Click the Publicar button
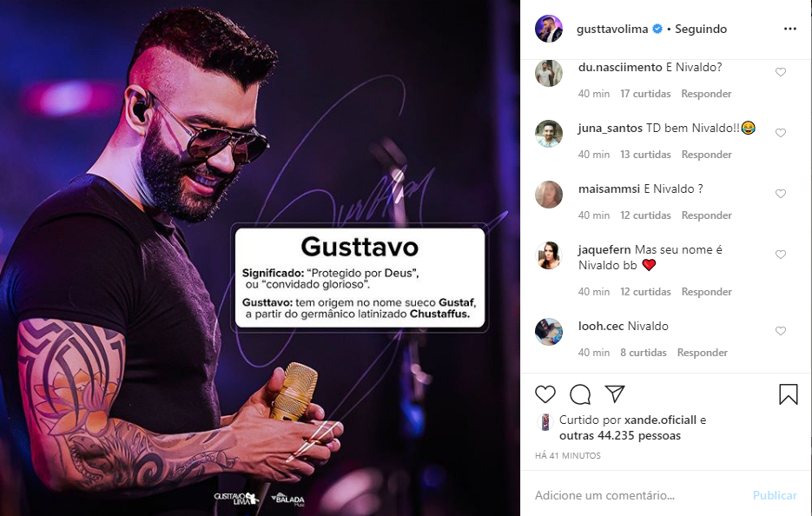Screen dimensions: 812x516 pos(775,495)
